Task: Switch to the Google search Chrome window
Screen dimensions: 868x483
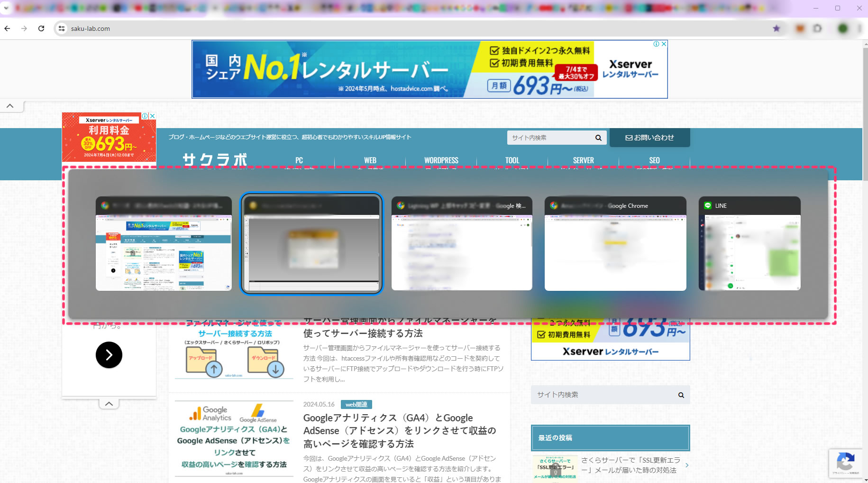Action: (x=462, y=243)
